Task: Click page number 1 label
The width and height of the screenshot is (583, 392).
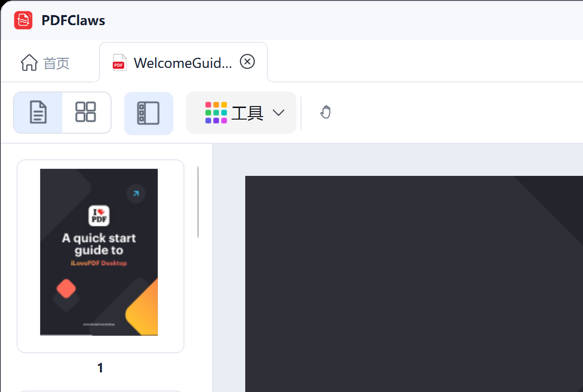Action: point(100,368)
